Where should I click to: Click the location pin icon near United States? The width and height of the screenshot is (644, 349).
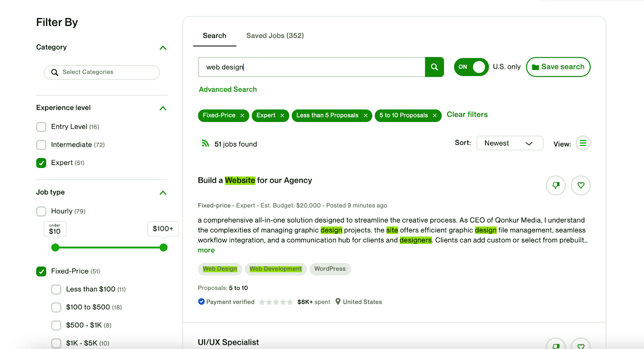[338, 302]
